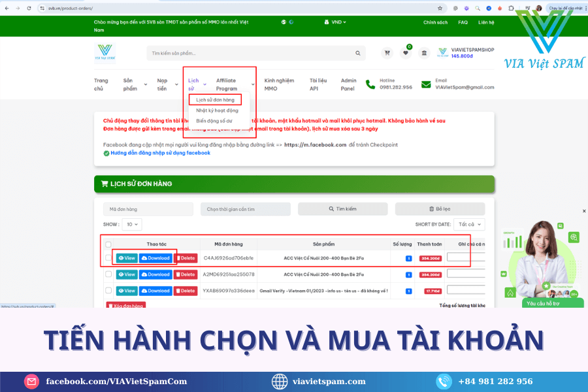Click the 'Mã đơn hàng' input field
This screenshot has height=392, width=588.
tap(148, 209)
